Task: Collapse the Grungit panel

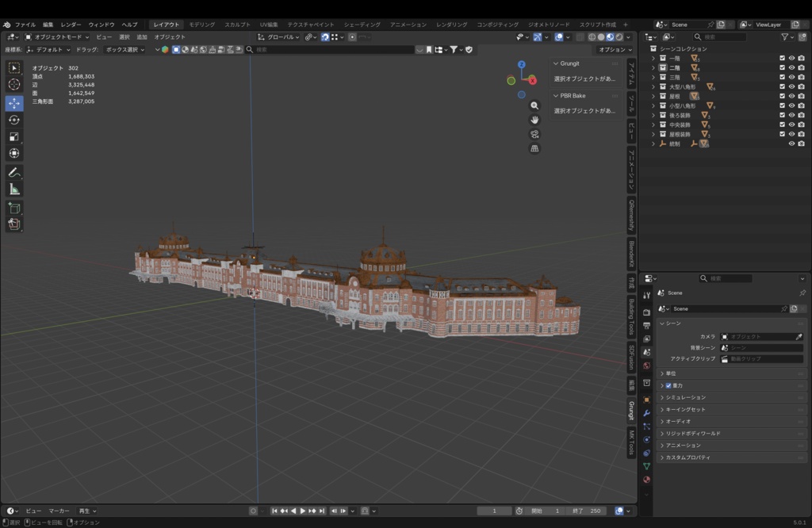Action: (556, 63)
